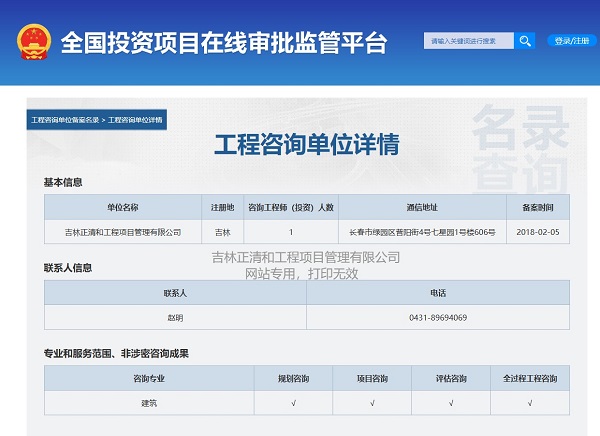The width and height of the screenshot is (600, 436).
Task: Click the 单位名称 column header
Action: [123, 207]
